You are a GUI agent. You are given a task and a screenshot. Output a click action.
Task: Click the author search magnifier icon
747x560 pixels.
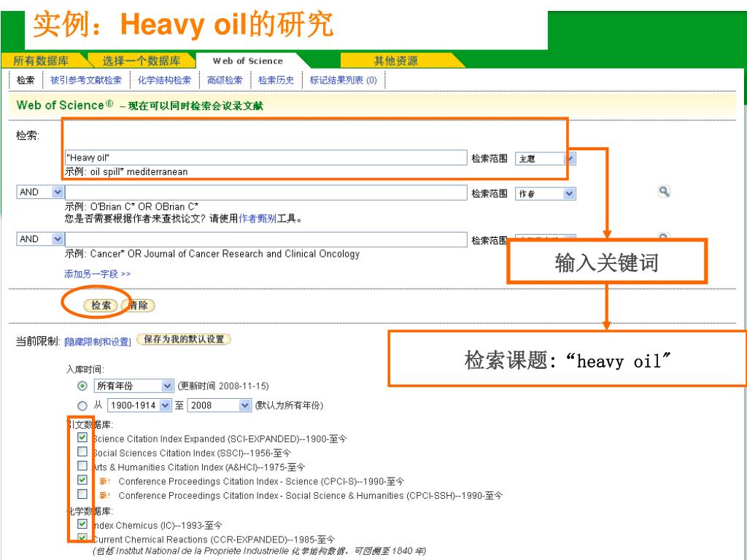click(664, 192)
